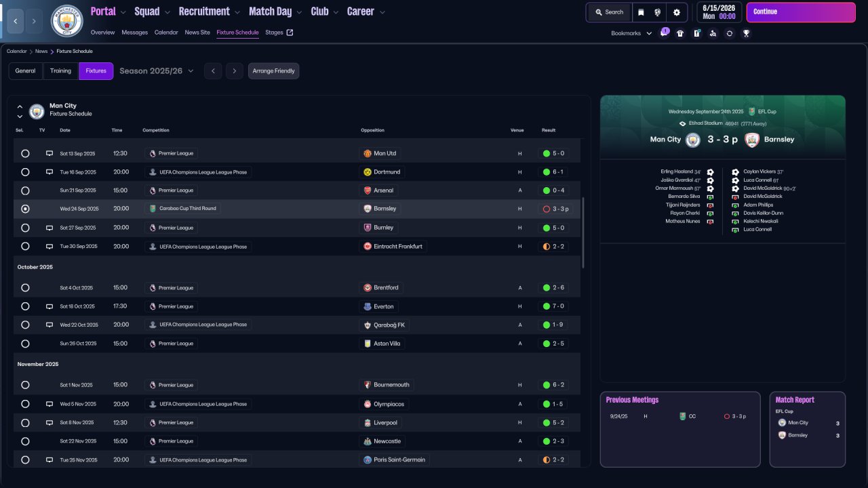Click the Liverpool crest in fixtures
The width and height of the screenshot is (868, 488).
368,423
